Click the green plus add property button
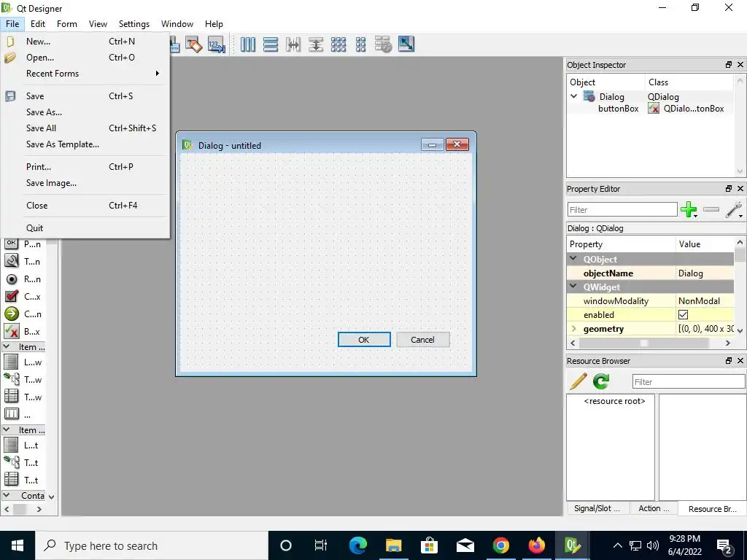Image resolution: width=747 pixels, height=560 pixels. 689,209
